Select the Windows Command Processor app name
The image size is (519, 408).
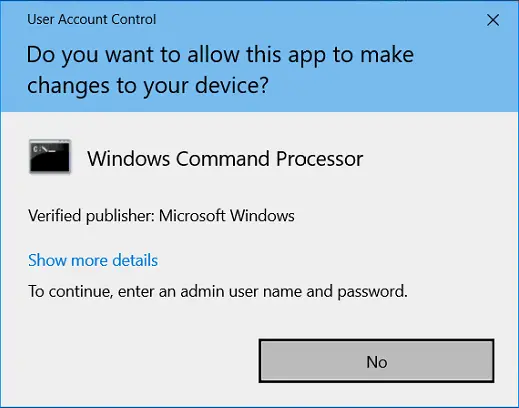tap(225, 158)
